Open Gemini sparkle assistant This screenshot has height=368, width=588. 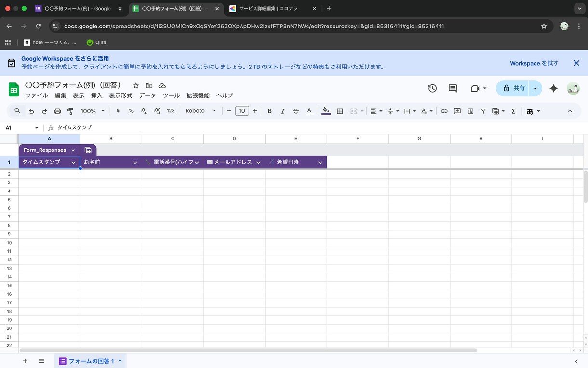click(553, 88)
